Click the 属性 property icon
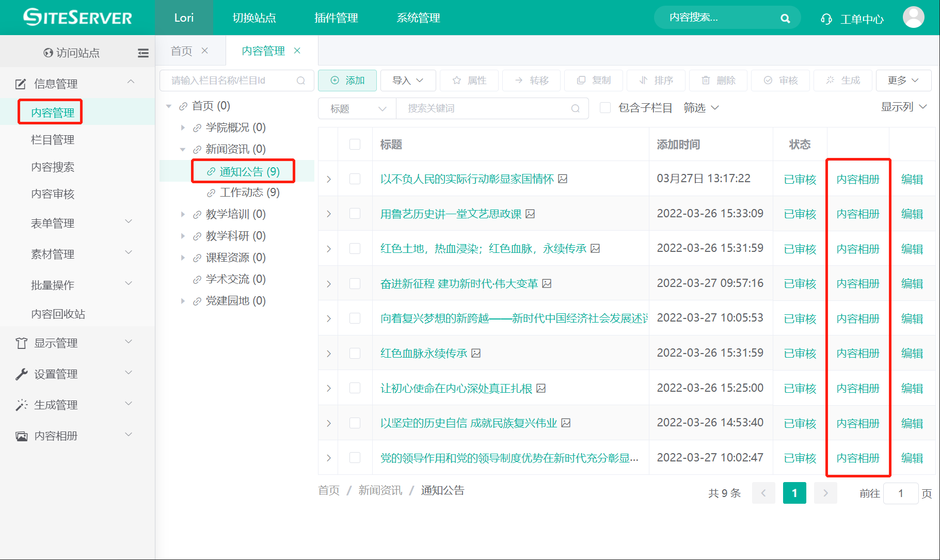Screen dimensions: 940x560 pos(469,80)
